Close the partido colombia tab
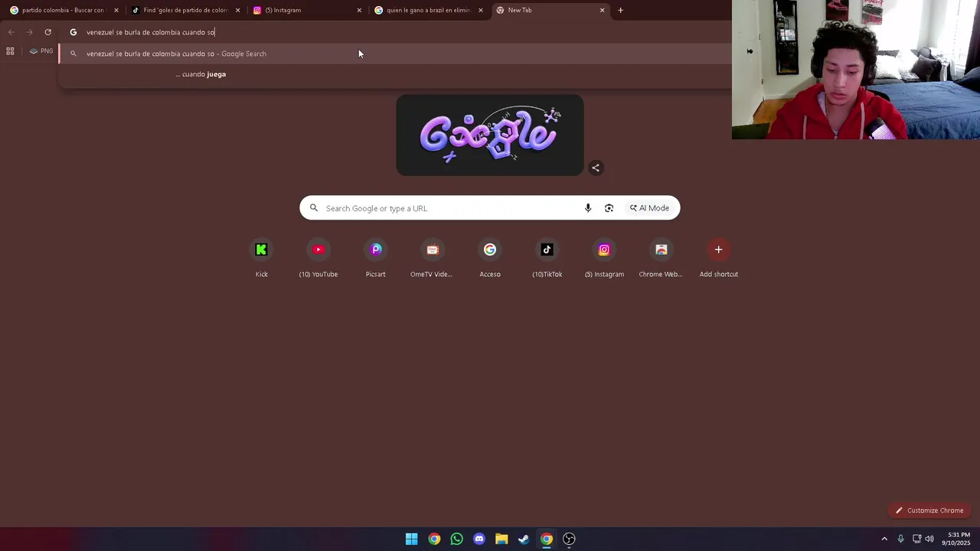The width and height of the screenshot is (980, 551). click(x=116, y=10)
